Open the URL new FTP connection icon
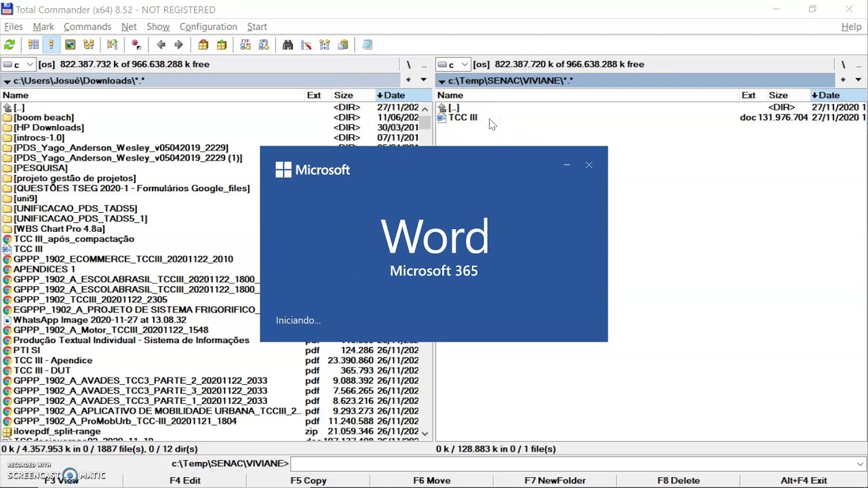The image size is (868, 488). tap(264, 45)
